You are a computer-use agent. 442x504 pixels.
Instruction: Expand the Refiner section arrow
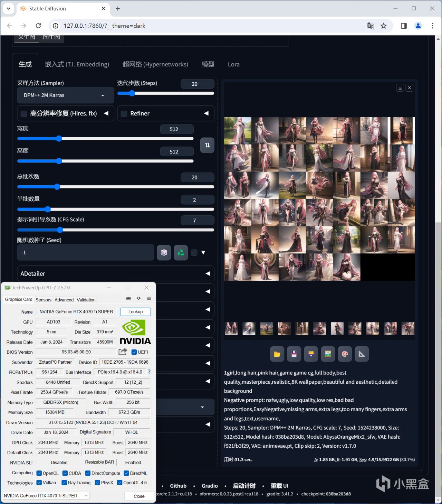coord(206,113)
